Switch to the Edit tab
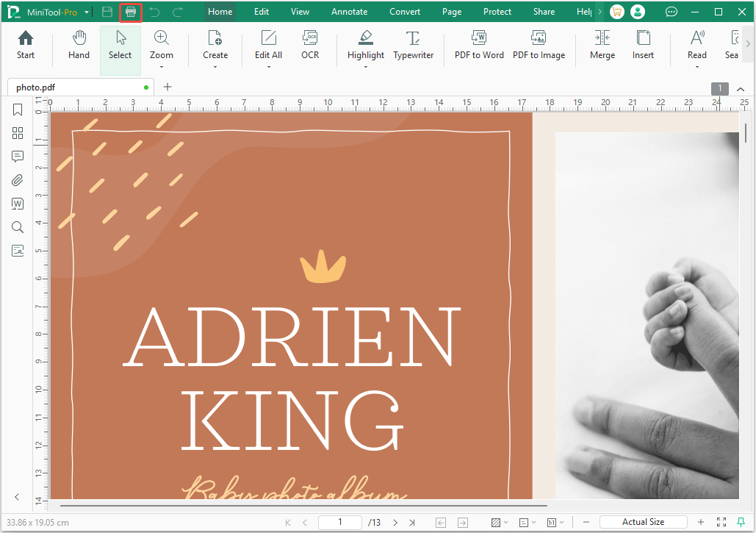Image resolution: width=756 pixels, height=533 pixels. (x=262, y=12)
